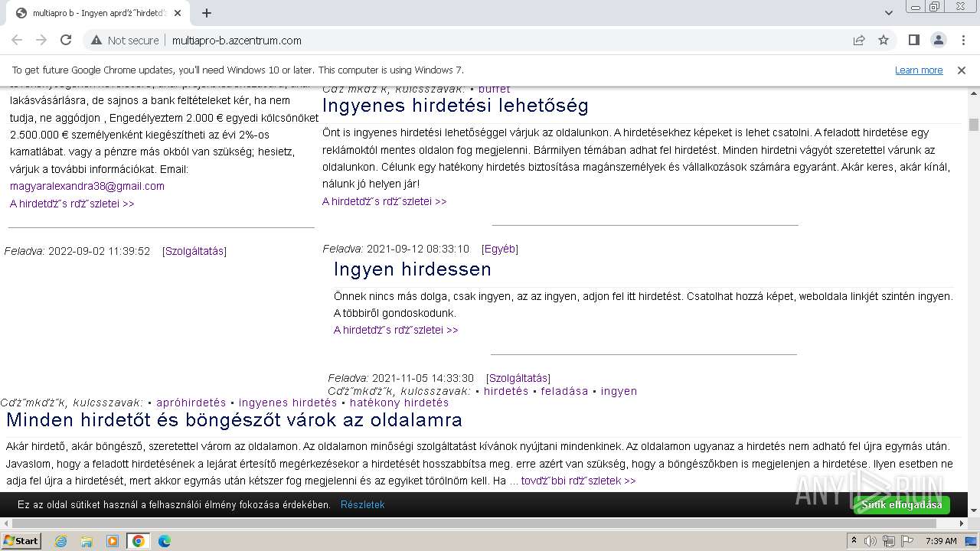Close the multiapro b tab

click(177, 13)
